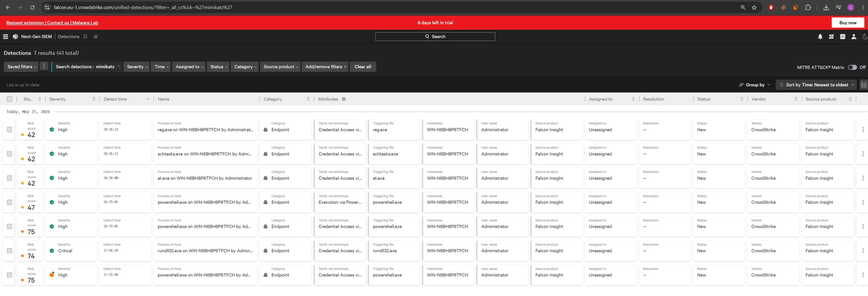Screen dimensions: 868x296
Task: Open the Group by dropdown
Action: coord(754,85)
